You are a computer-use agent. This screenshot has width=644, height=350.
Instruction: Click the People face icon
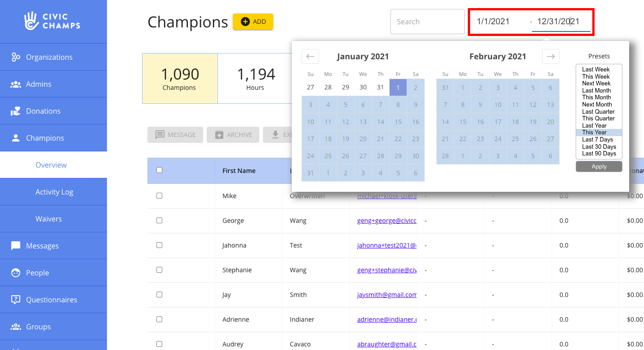point(16,273)
